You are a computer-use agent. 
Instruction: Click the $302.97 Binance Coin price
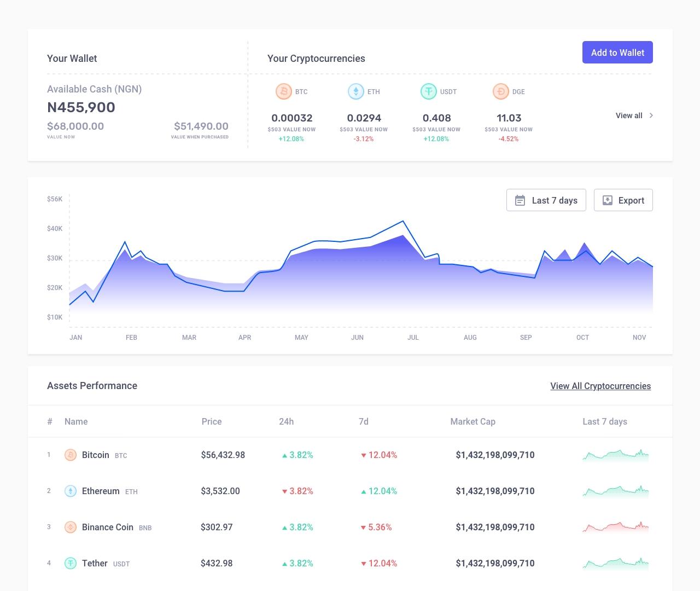click(x=217, y=527)
